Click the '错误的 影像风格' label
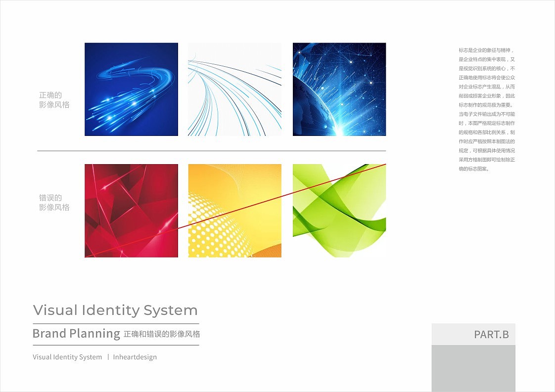The width and height of the screenshot is (555, 392). coord(54,202)
